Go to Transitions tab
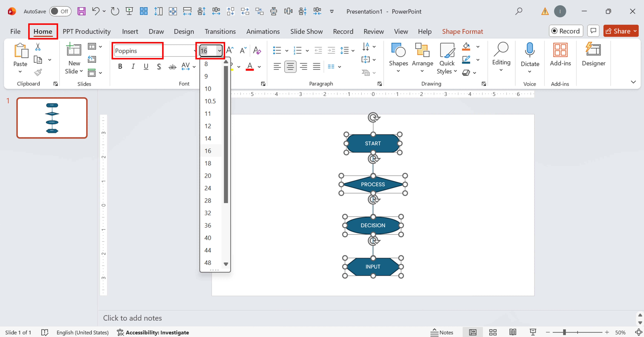 coord(220,31)
